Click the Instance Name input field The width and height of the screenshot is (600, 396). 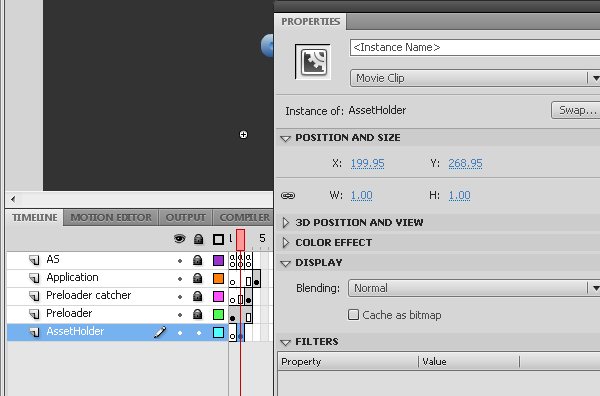coord(475,47)
